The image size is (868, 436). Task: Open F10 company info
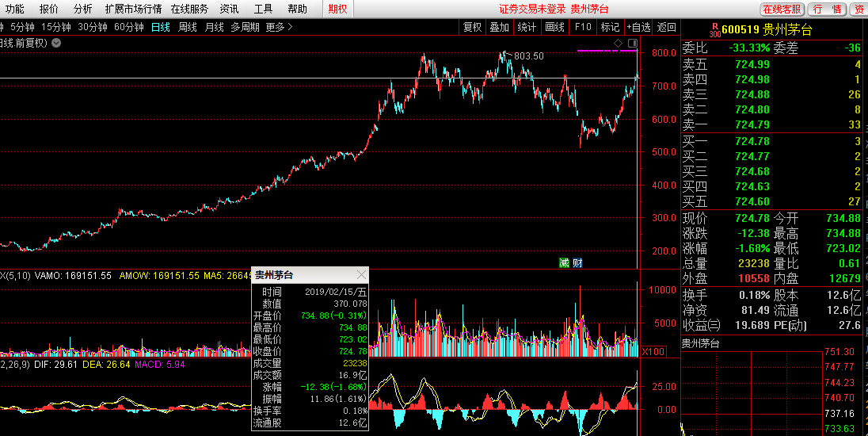click(583, 27)
